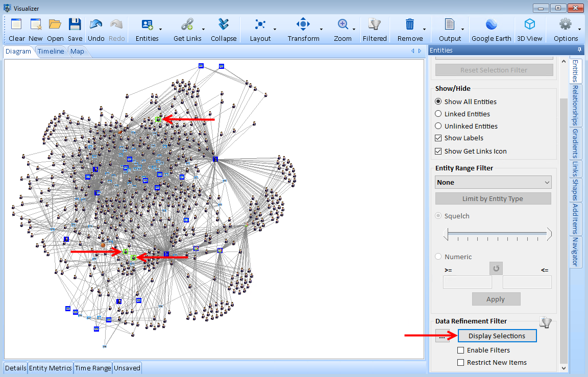Save the diagram with Save icon
The height and width of the screenshot is (377, 588).
tap(75, 24)
